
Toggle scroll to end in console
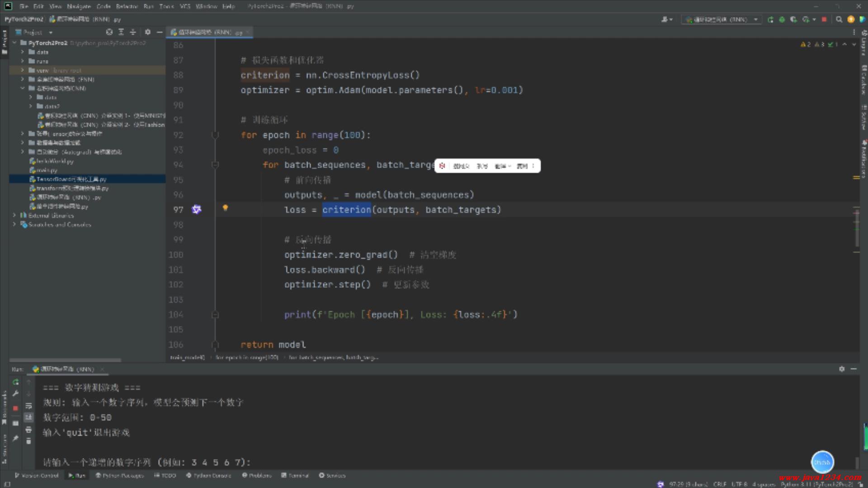pos(28,417)
